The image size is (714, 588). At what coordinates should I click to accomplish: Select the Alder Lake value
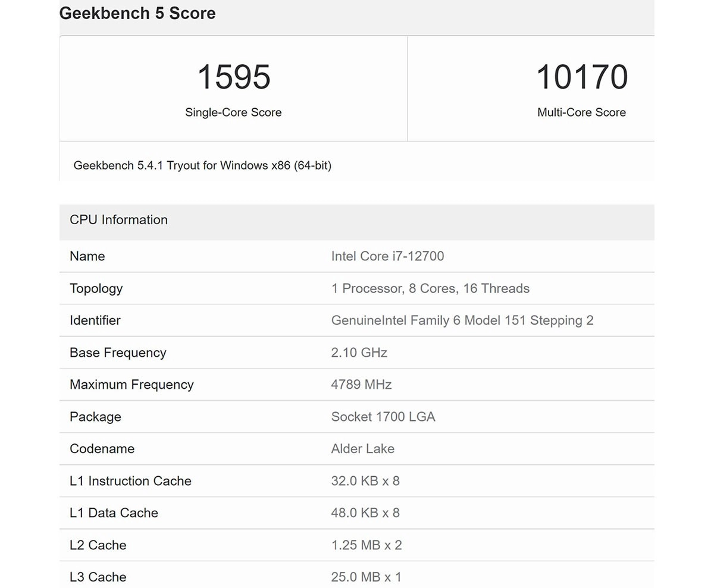(363, 449)
